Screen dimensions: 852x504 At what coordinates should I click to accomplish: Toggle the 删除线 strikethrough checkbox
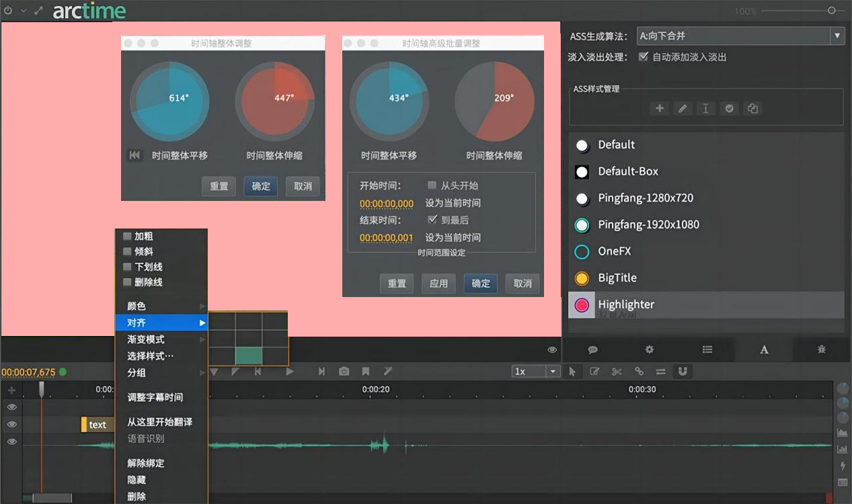[126, 282]
